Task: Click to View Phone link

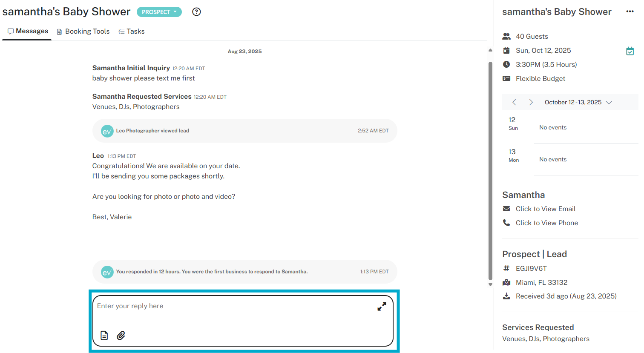Action: pyautogui.click(x=546, y=223)
